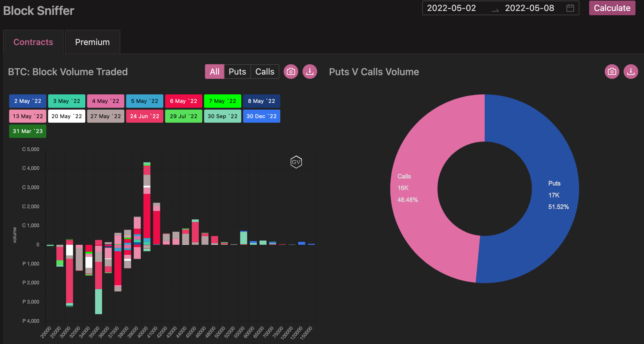Open the calendar date picker icon
The image size is (644, 344).
570,8
